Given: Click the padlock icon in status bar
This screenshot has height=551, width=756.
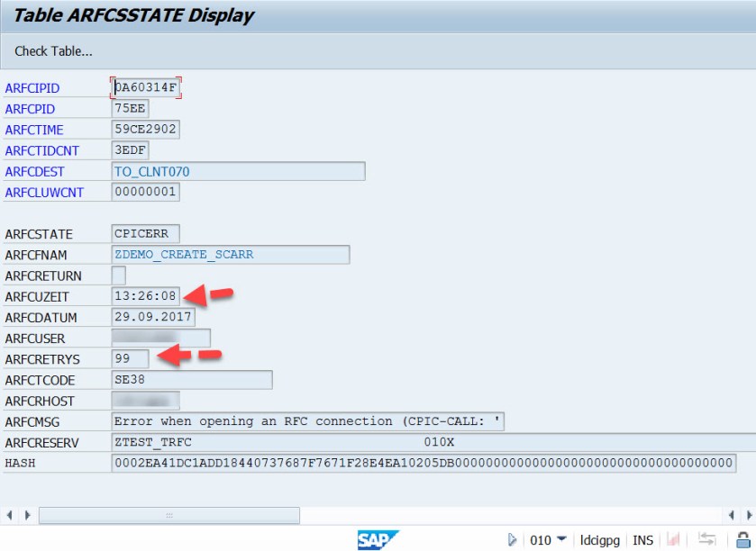Looking at the screenshot, I should click(x=743, y=539).
